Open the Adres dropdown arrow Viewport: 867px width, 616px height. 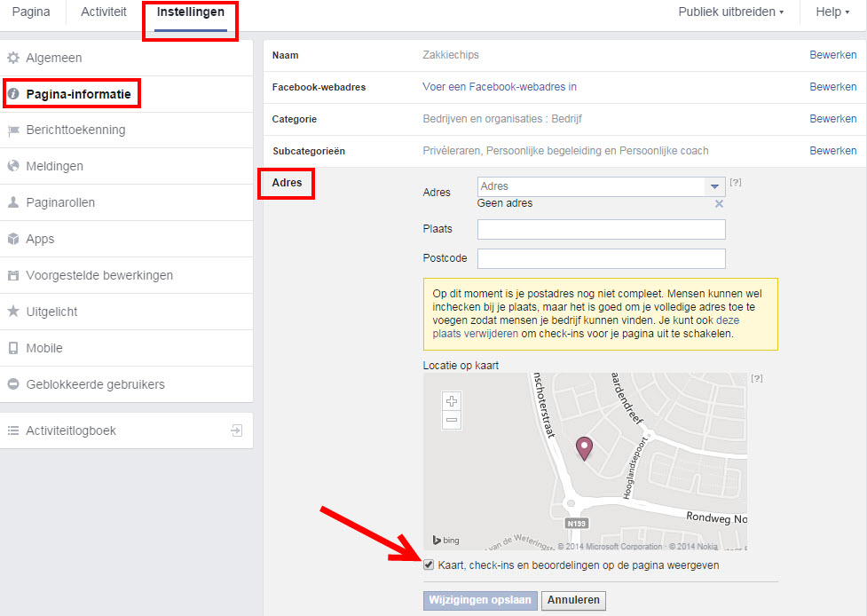tap(714, 186)
